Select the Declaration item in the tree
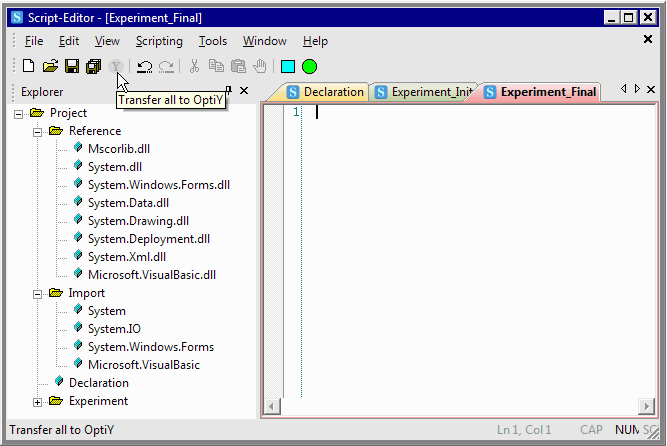This screenshot has width=667, height=446. [98, 383]
